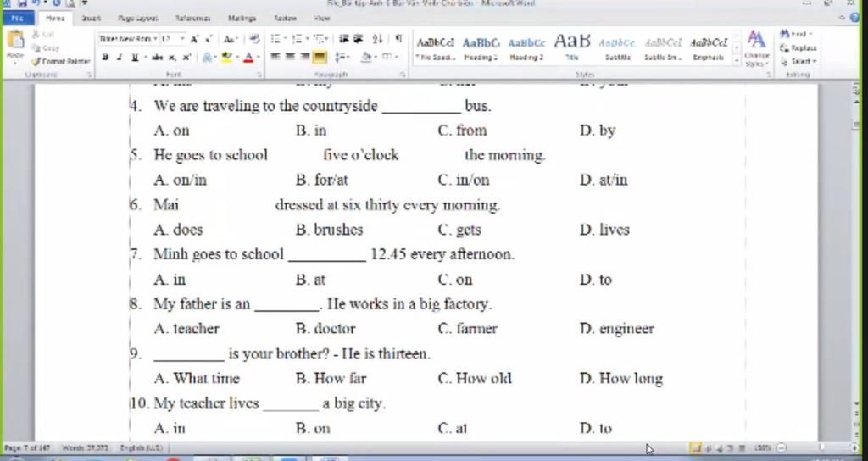
Task: Toggle Show/Hide paragraph marks
Action: tap(398, 39)
